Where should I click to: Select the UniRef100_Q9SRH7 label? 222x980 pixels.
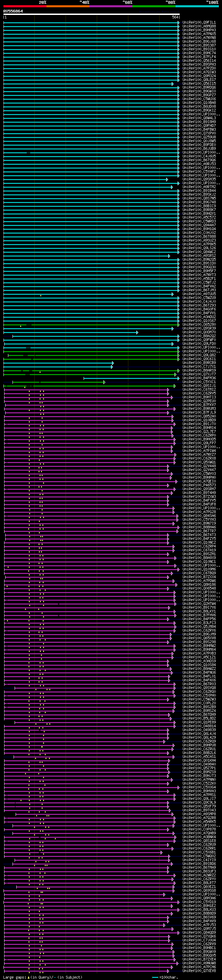199,489
